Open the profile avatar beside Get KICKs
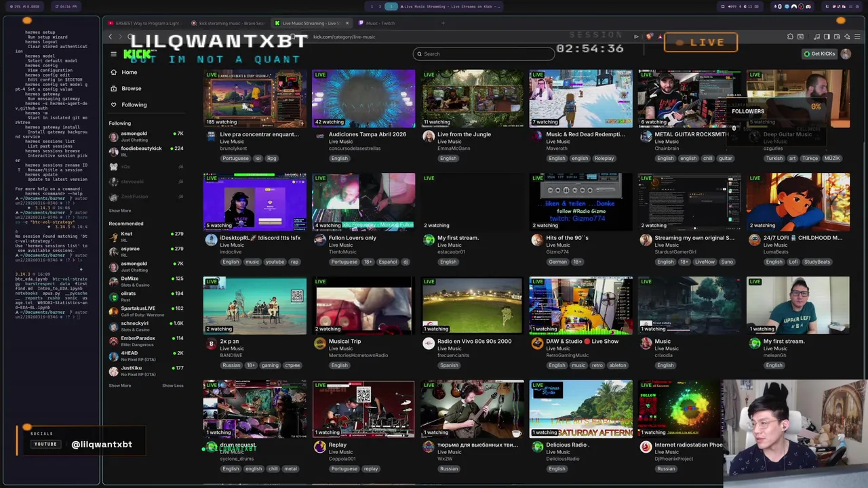The width and height of the screenshot is (868, 488). pyautogui.click(x=846, y=54)
